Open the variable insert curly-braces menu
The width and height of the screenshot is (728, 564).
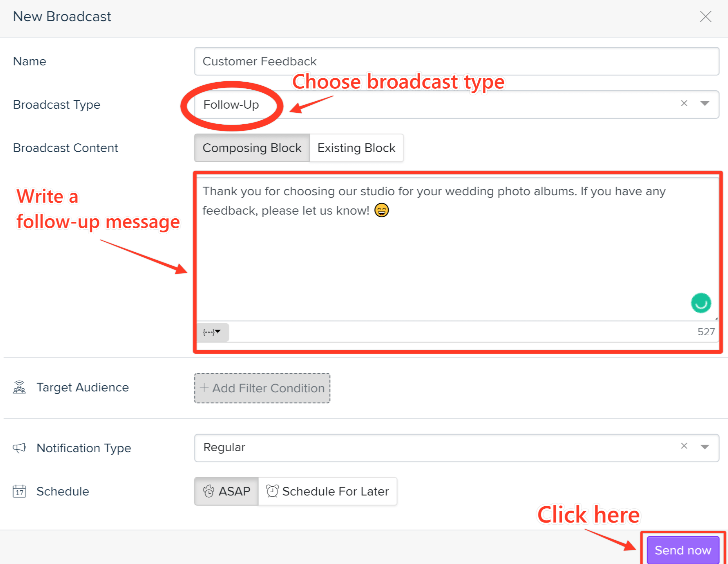[212, 332]
